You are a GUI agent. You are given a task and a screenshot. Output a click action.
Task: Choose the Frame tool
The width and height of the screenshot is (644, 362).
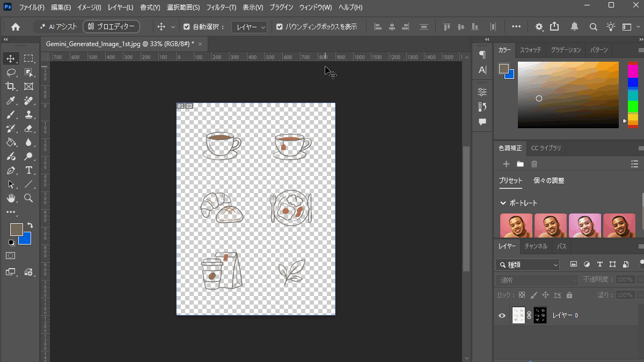(x=29, y=86)
